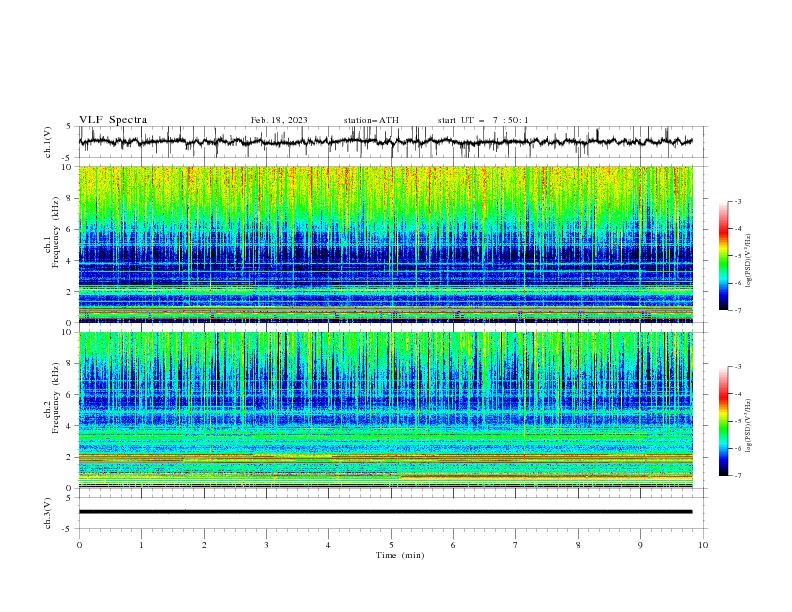Click the 'start UT = 7:50:1' text
Image resolution: width=792 pixels, height=612 pixels.
pos(483,120)
